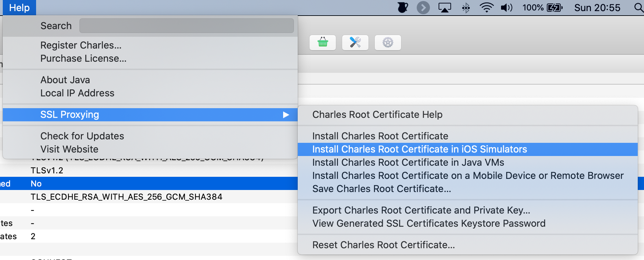Viewport: 644px width, 260px height.
Task: Select the TLSv1.2 value row
Action: pyautogui.click(x=149, y=171)
